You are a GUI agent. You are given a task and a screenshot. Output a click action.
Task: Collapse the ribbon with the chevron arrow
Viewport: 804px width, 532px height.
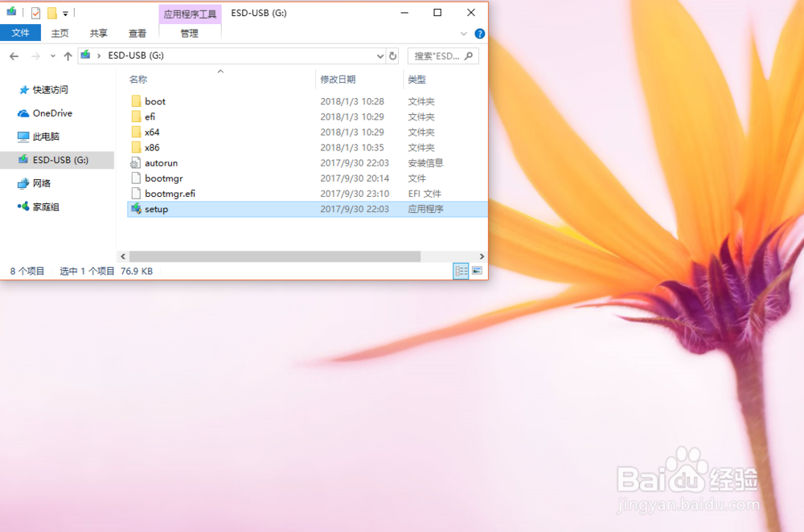(464, 33)
